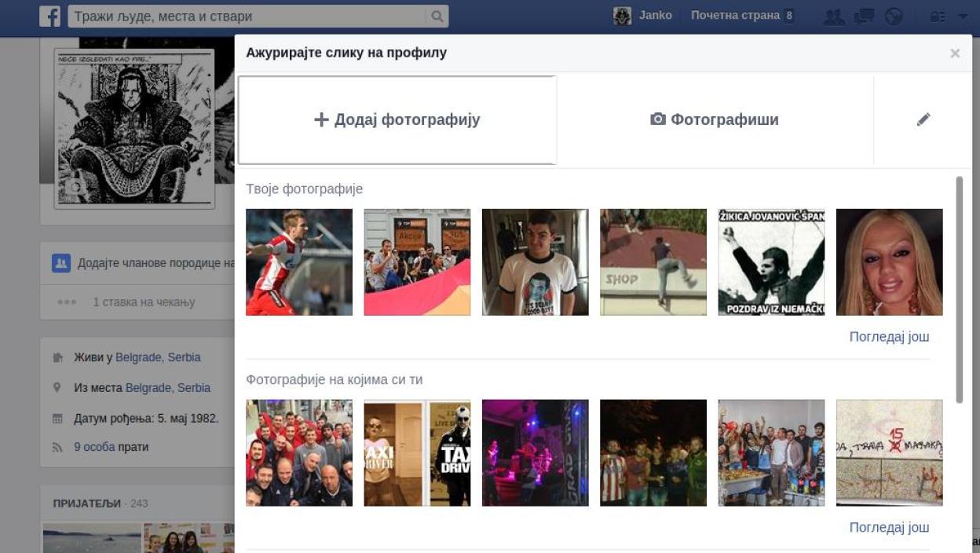980x553 pixels.
Task: Select the footballer thumbnail in Твоје фотографије
Action: (x=299, y=262)
